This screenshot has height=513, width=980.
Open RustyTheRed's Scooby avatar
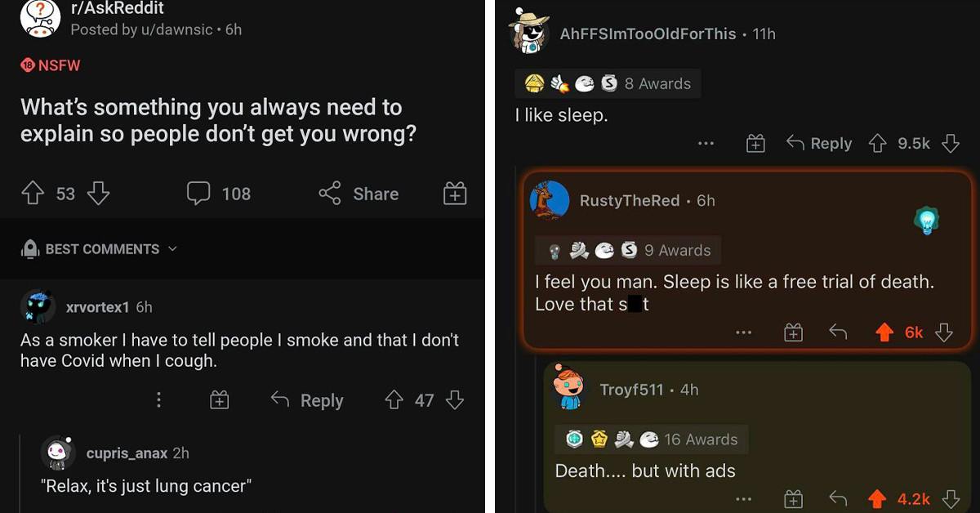550,200
